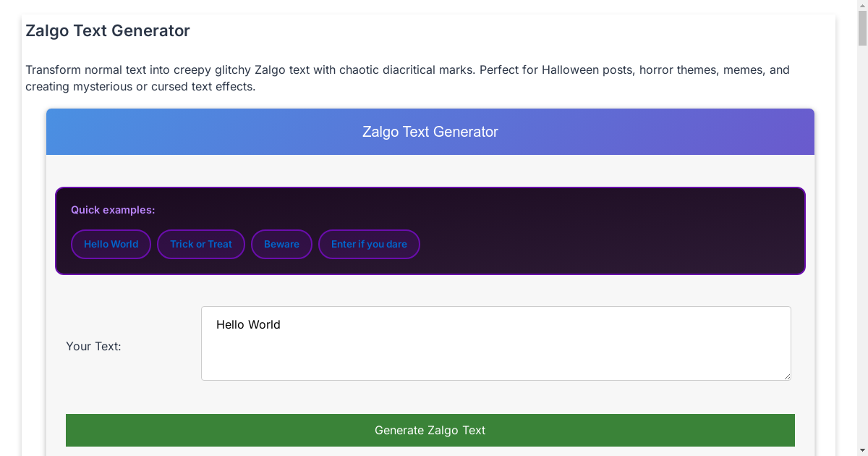This screenshot has width=868, height=456.
Task: Choose the "Enter if you dare" example
Action: [x=369, y=244]
